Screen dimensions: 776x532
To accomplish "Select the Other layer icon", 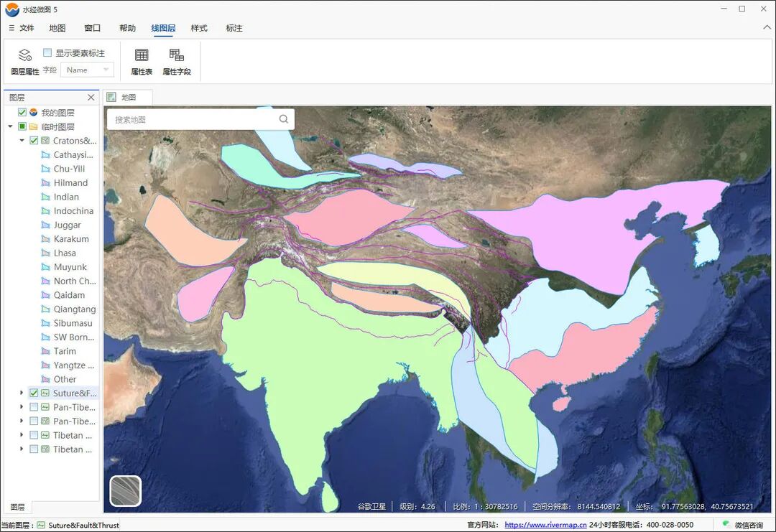I will (x=45, y=379).
